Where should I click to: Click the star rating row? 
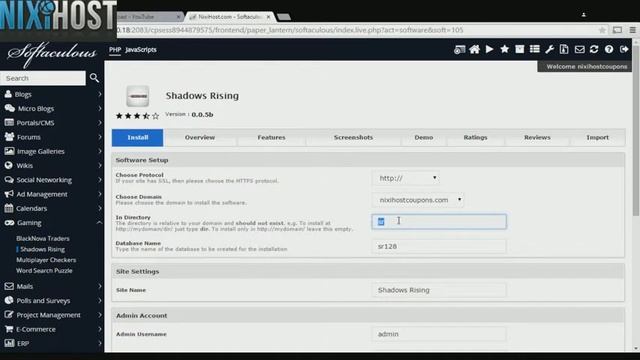coord(137,116)
